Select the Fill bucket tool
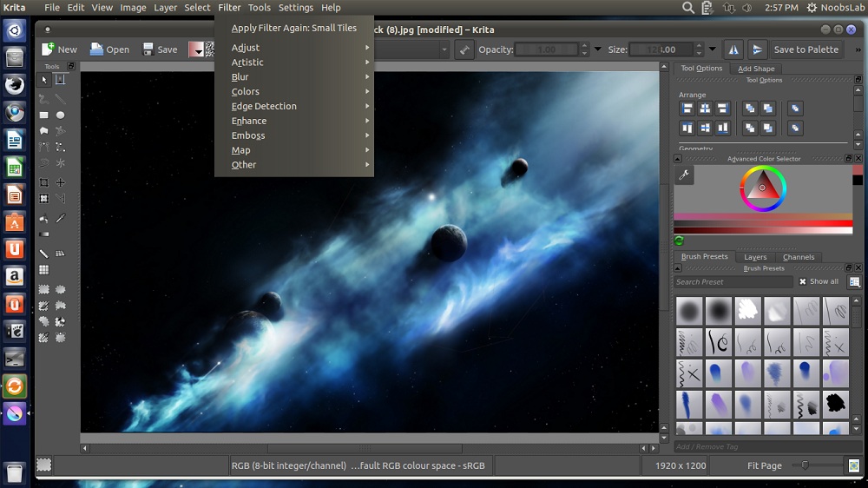This screenshot has height=488, width=868. coord(43,219)
